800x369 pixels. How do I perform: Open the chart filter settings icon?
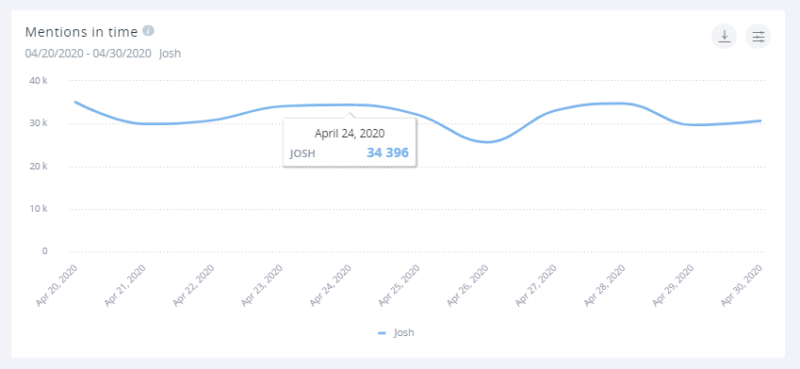tap(758, 37)
